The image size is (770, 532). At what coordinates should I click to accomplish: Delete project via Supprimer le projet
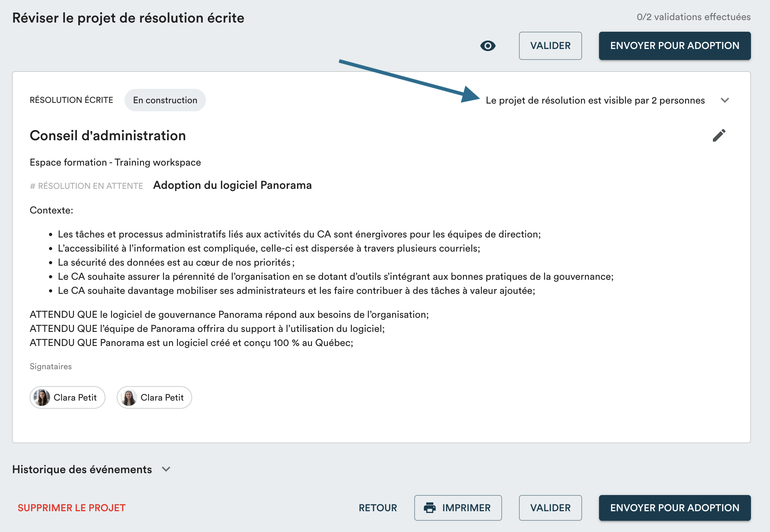pyautogui.click(x=72, y=508)
